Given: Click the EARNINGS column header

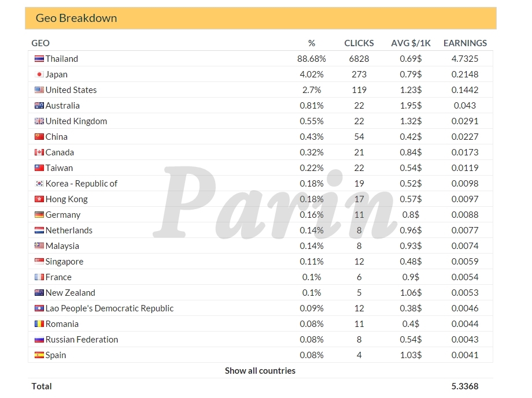Looking at the screenshot, I should [465, 43].
